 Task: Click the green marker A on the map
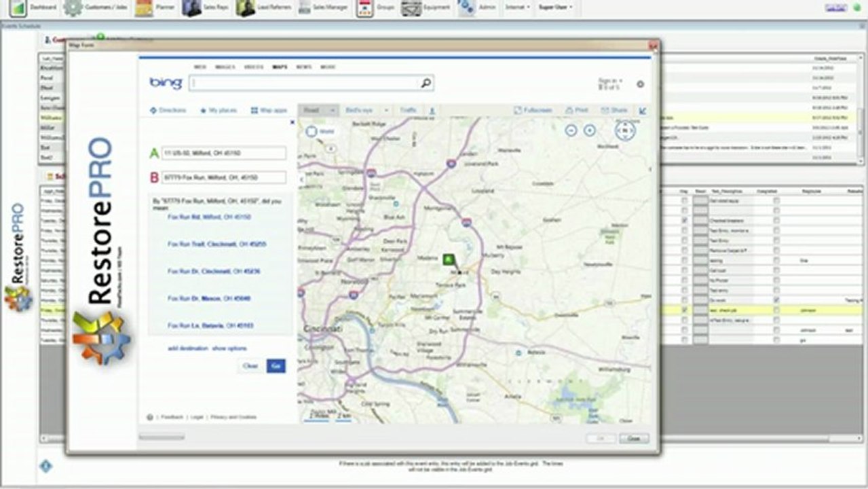(448, 259)
